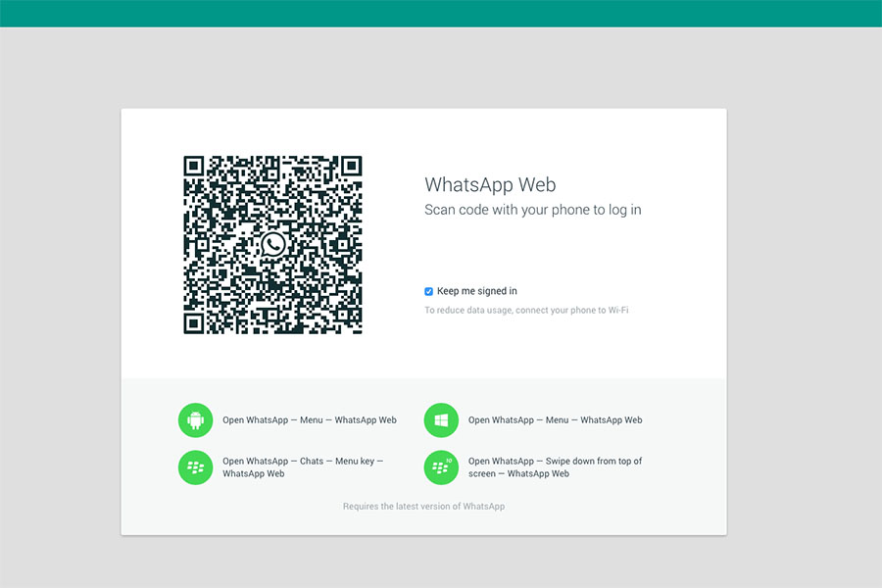Click 'Swipe down from top of screen' text
The height and width of the screenshot is (588, 882).
pos(556,467)
